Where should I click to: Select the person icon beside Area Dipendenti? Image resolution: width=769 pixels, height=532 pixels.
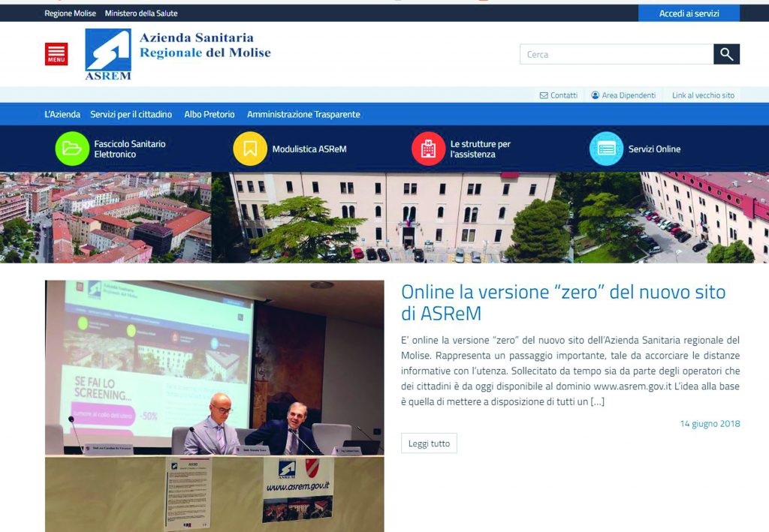596,95
